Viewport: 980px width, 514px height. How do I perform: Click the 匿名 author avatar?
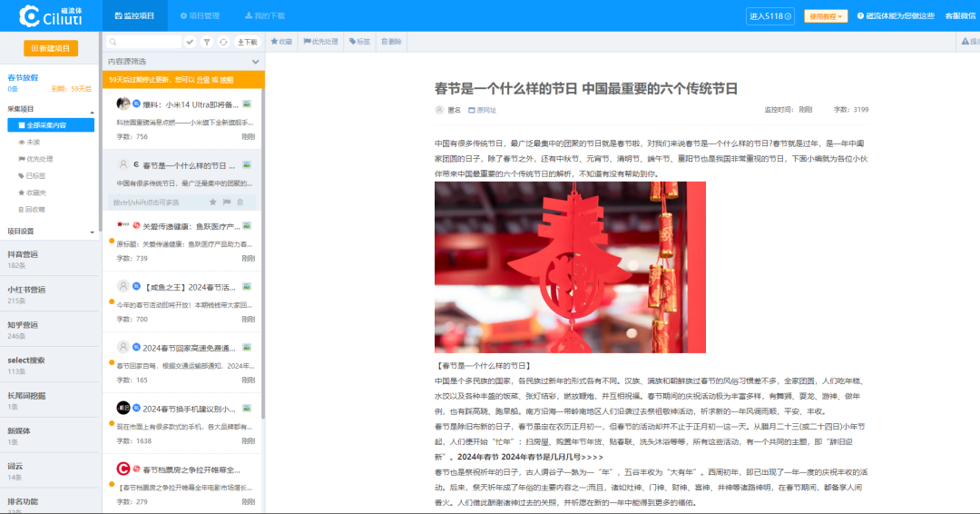coord(439,110)
